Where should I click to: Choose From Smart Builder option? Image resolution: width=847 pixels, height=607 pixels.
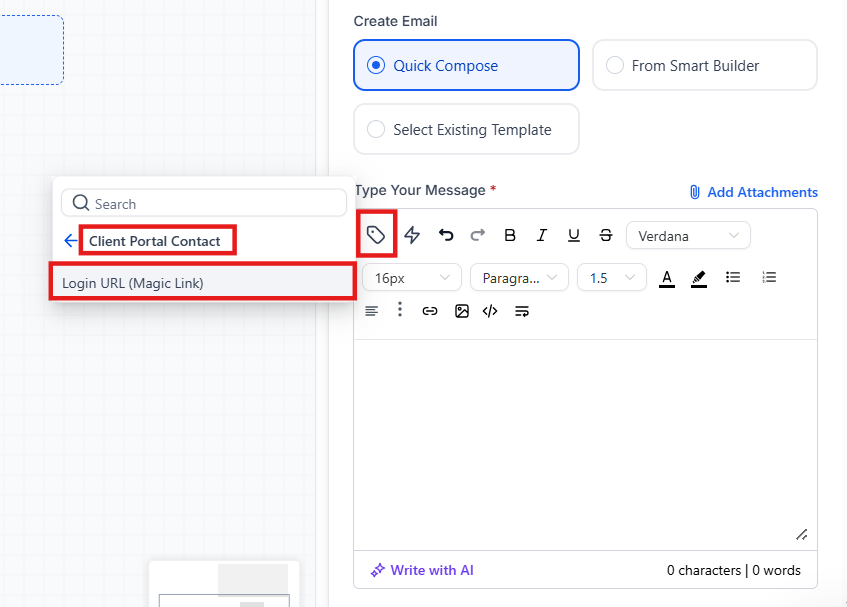point(704,66)
